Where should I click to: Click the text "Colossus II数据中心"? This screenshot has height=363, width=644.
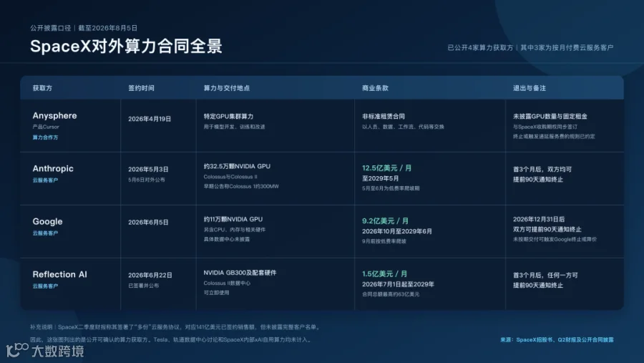pos(227,284)
